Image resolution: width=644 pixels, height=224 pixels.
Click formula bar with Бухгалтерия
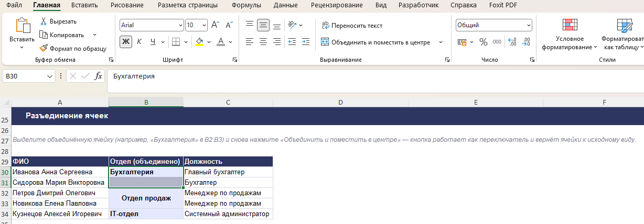coord(375,82)
